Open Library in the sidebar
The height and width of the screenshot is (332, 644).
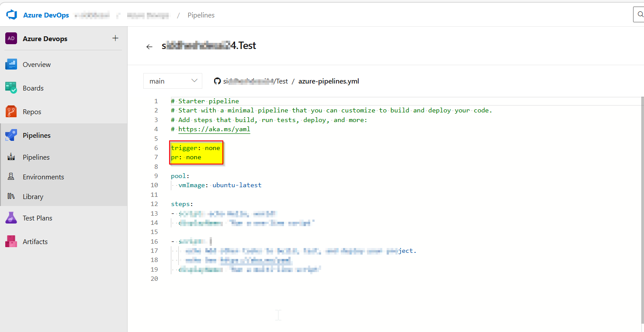point(33,196)
